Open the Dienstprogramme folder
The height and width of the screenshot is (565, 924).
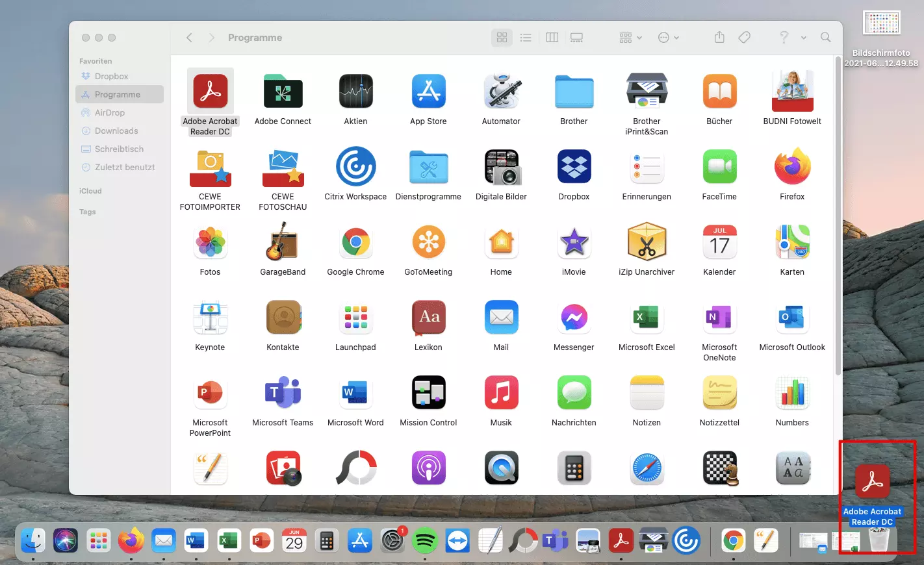[428, 167]
